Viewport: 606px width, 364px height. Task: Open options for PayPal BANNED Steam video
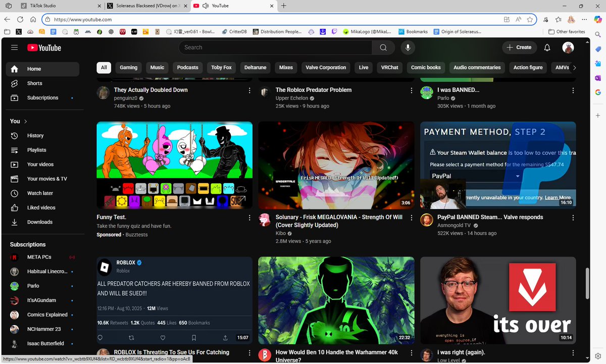573,218
